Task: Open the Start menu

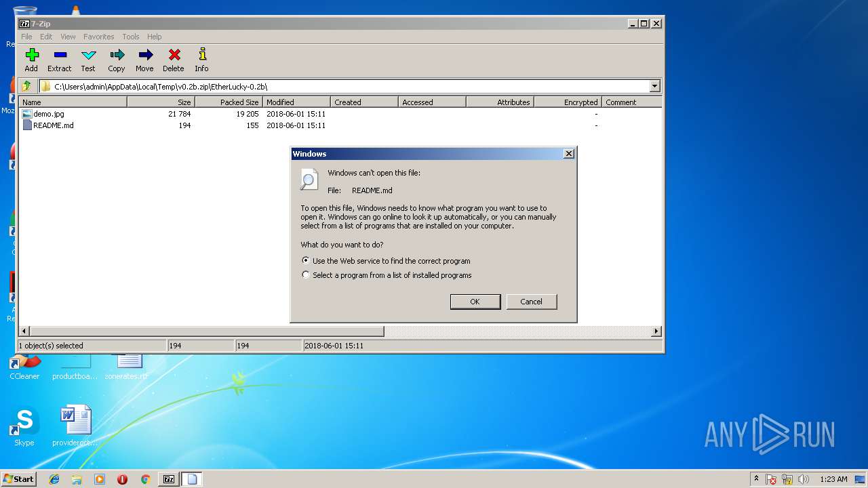Action: click(18, 479)
